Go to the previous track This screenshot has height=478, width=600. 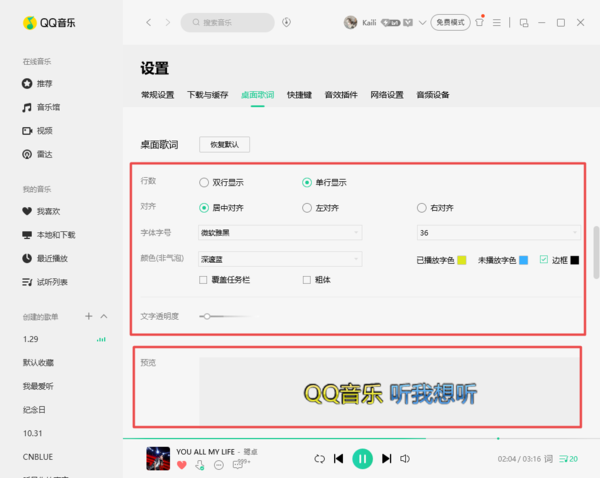(x=339, y=458)
